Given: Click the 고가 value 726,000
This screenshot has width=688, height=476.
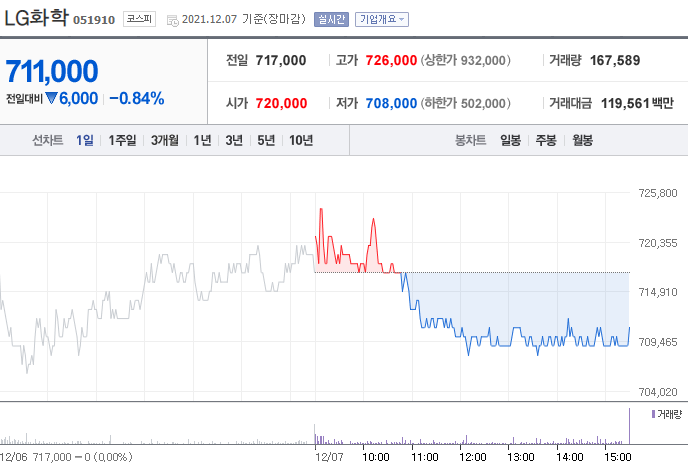Looking at the screenshot, I should [391, 61].
